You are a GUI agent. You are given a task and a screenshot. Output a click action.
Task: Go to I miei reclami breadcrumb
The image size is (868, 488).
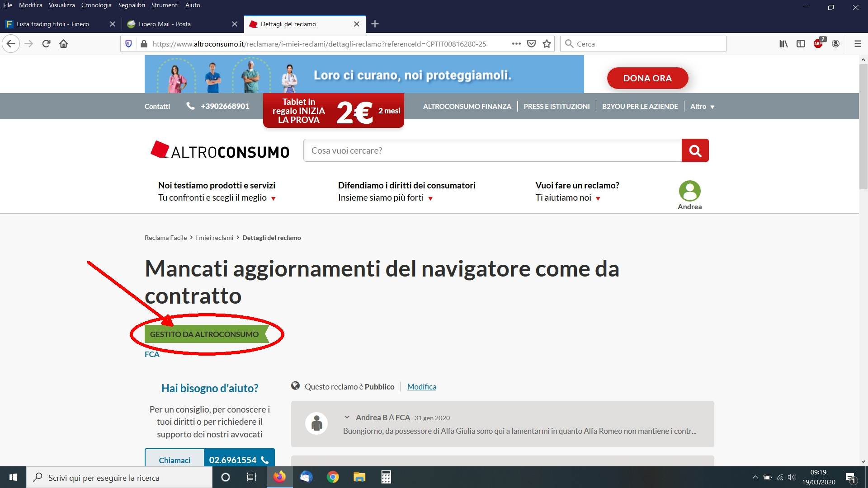(214, 238)
